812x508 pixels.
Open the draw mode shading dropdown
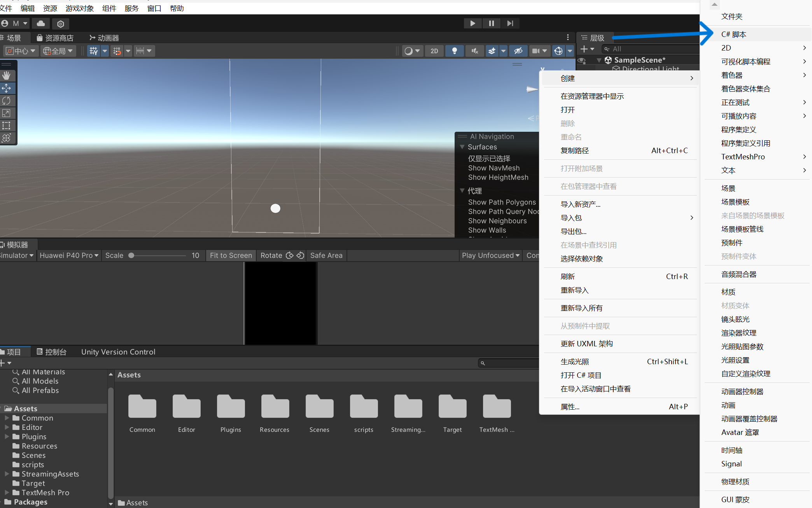tap(412, 51)
